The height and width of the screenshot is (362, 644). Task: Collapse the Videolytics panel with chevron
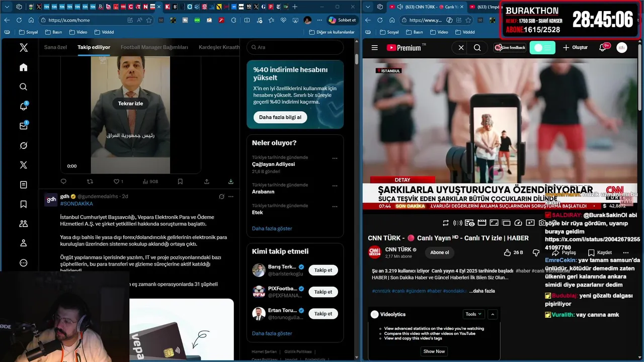(493, 314)
